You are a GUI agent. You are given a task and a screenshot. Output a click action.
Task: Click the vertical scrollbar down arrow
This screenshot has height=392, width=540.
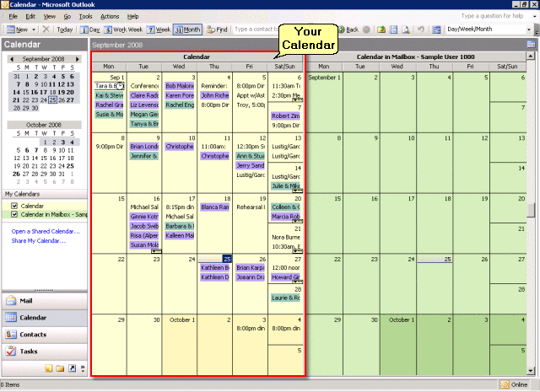pos(531,371)
